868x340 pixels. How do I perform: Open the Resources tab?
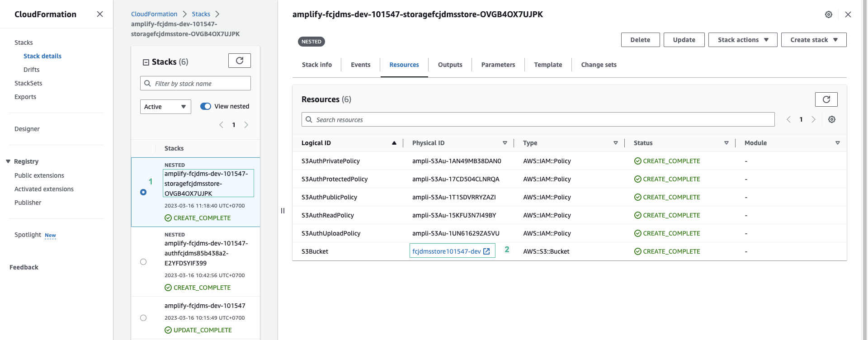pyautogui.click(x=404, y=65)
